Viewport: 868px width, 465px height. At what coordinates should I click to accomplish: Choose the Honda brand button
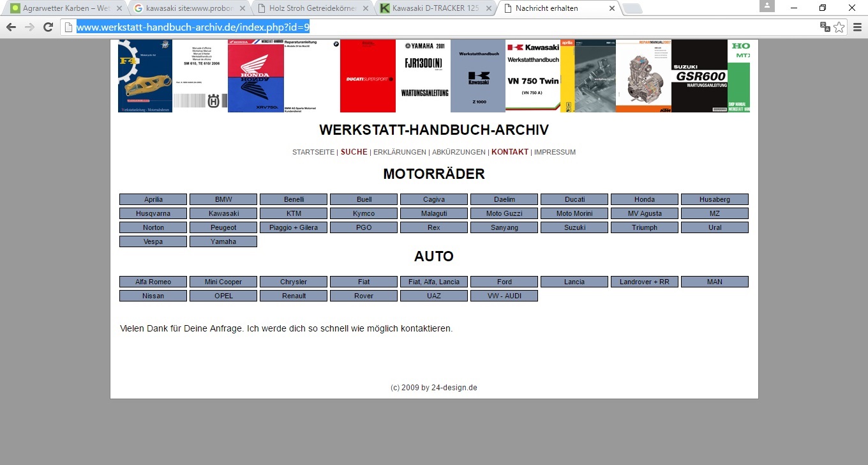[x=645, y=199]
